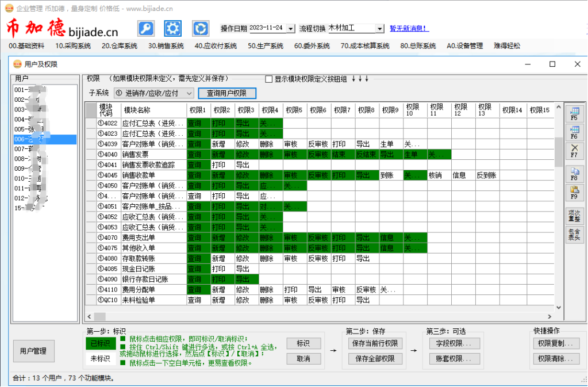Image resolution: width=588 pixels, height=387 pixels.
Task: Toggle 查询 permission in 来料检验单 row
Action: [x=199, y=300]
